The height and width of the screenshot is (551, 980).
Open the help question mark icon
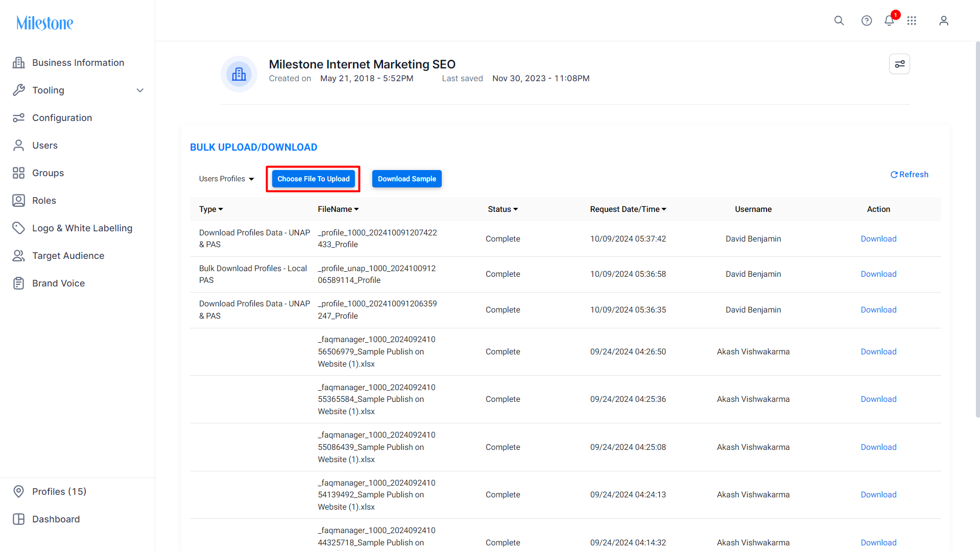[867, 20]
